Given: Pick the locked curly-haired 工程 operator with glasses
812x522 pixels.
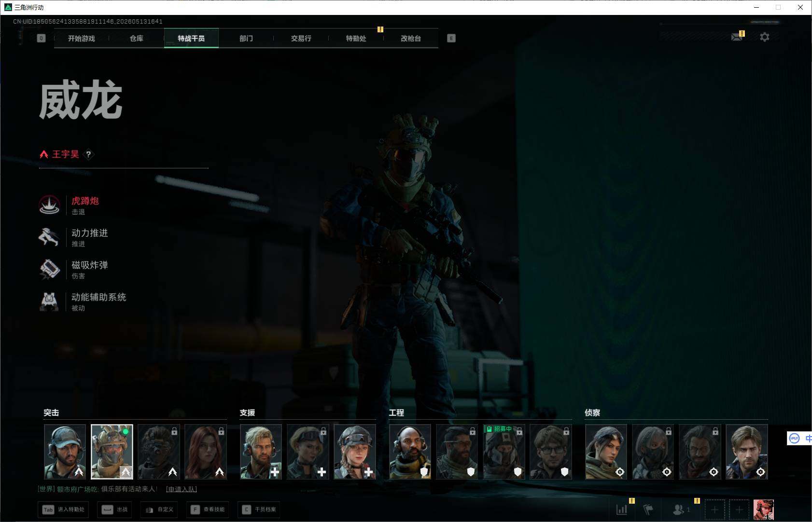Looking at the screenshot, I should 551,452.
